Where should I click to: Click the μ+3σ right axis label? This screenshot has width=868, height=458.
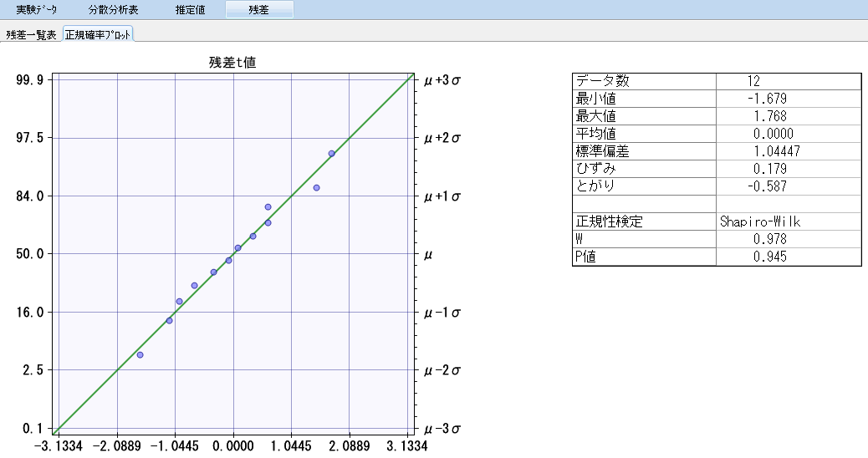tap(442, 80)
